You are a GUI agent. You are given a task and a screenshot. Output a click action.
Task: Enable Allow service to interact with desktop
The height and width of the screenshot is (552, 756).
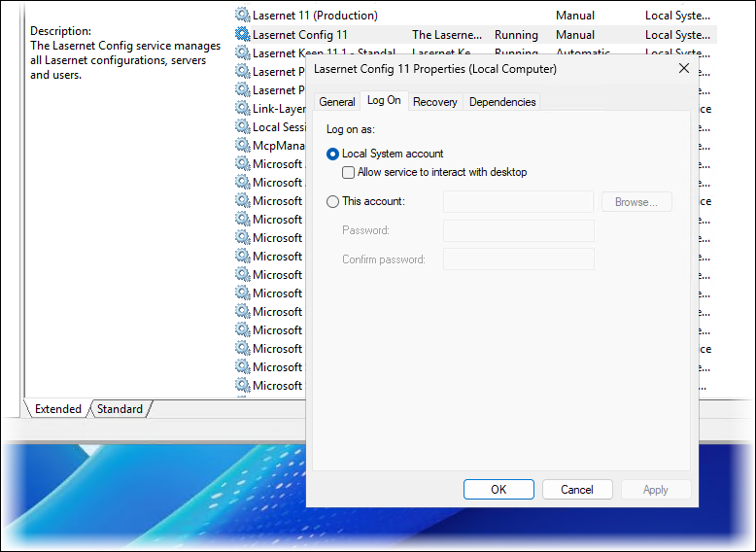click(348, 172)
